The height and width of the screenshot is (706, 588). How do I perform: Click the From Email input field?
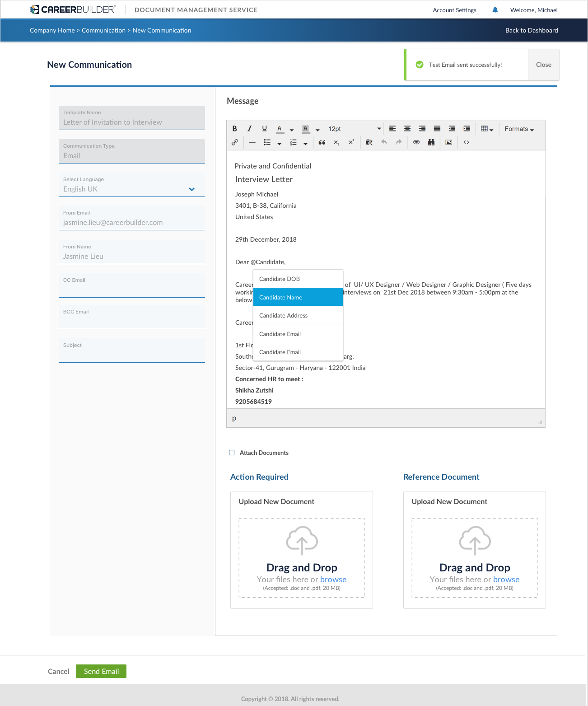[132, 218]
